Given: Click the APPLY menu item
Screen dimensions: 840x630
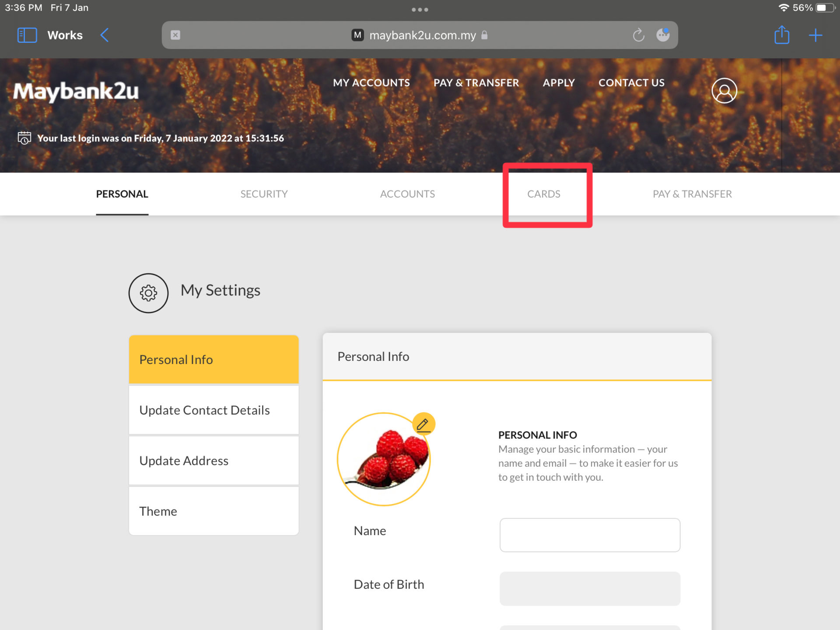Looking at the screenshot, I should (x=559, y=83).
